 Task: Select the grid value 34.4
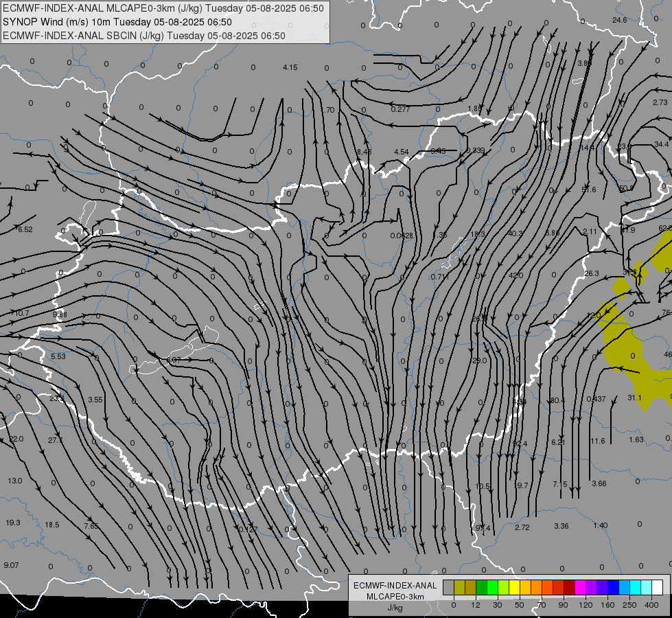pyautogui.click(x=661, y=144)
